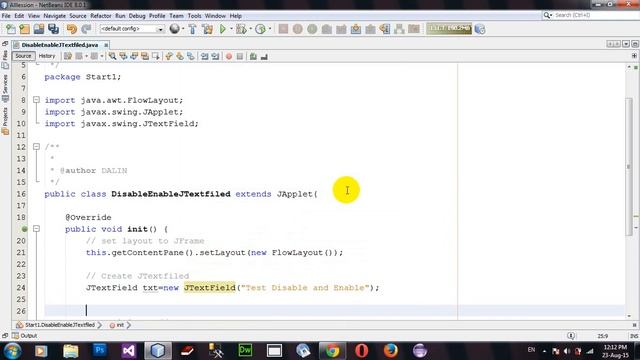Click the Profile Project icon
The width and height of the screenshot is (640, 360).
[x=260, y=29]
